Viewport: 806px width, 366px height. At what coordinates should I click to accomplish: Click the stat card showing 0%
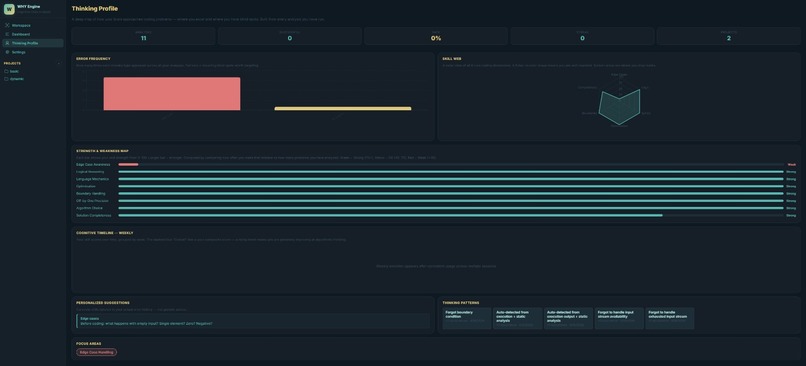click(x=436, y=36)
